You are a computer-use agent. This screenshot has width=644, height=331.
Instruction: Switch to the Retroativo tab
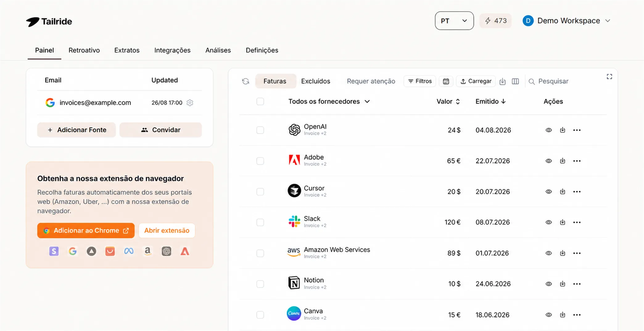click(x=84, y=50)
